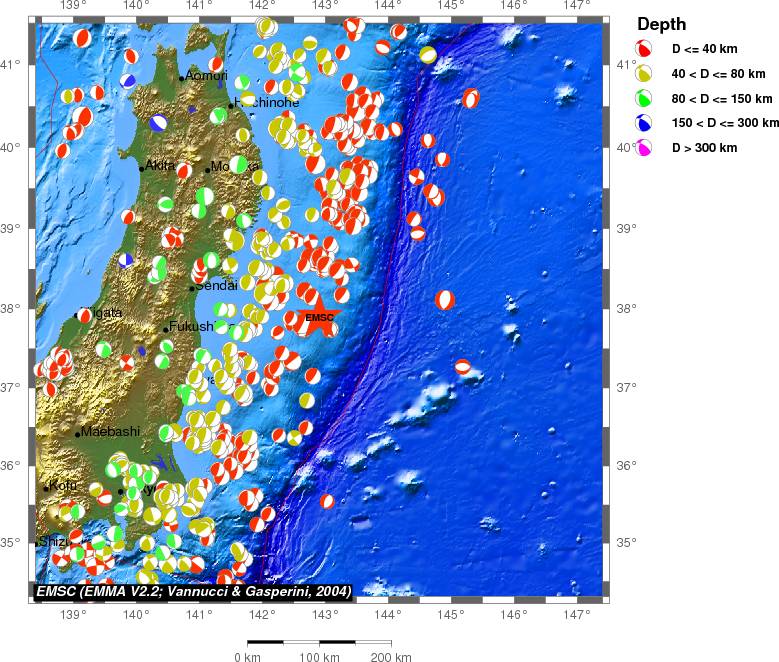779x662 pixels.
Task: Click the Aomori city label
Action: (207, 76)
